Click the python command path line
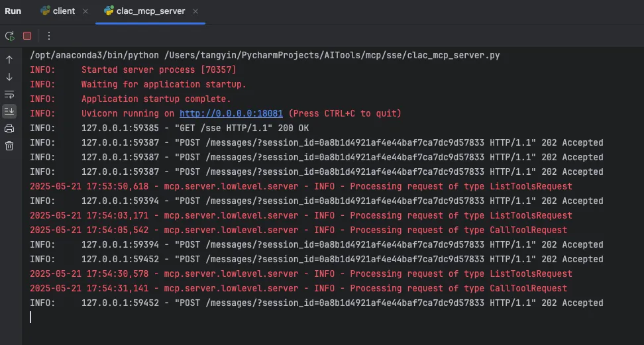 point(265,55)
